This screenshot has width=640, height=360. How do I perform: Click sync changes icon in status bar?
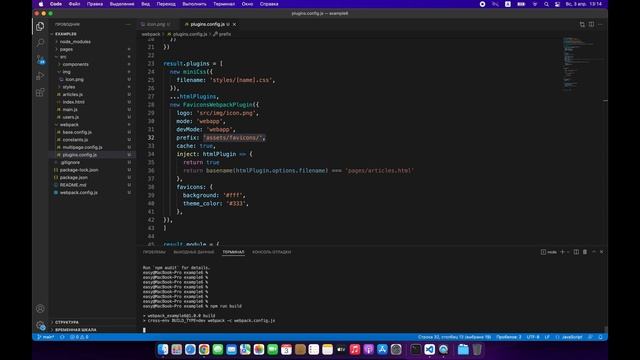tap(62, 337)
